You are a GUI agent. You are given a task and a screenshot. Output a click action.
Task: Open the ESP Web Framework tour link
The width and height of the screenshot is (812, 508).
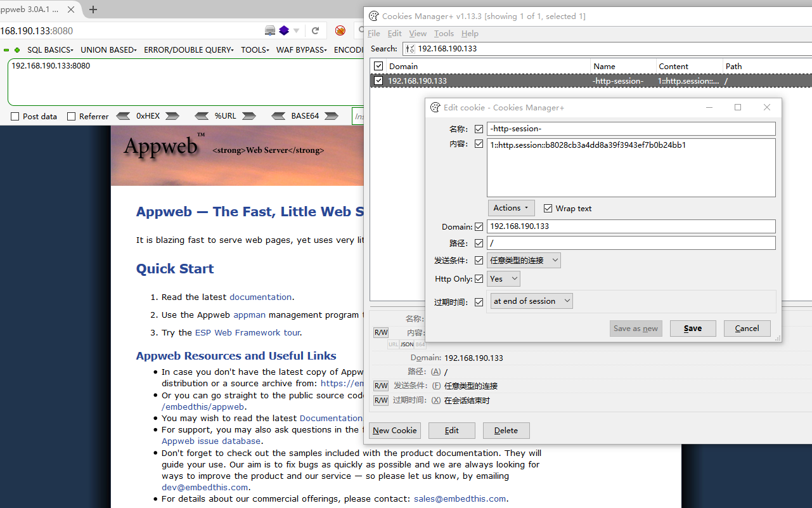[x=248, y=333]
